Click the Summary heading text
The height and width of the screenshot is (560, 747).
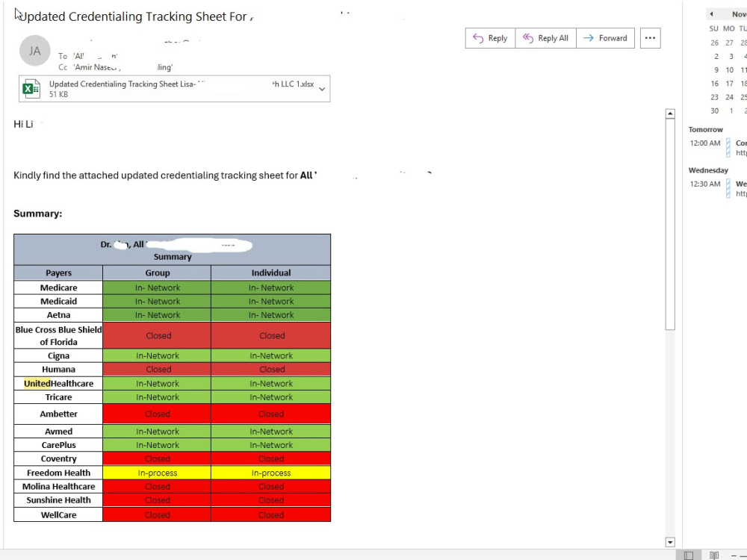[x=37, y=214]
